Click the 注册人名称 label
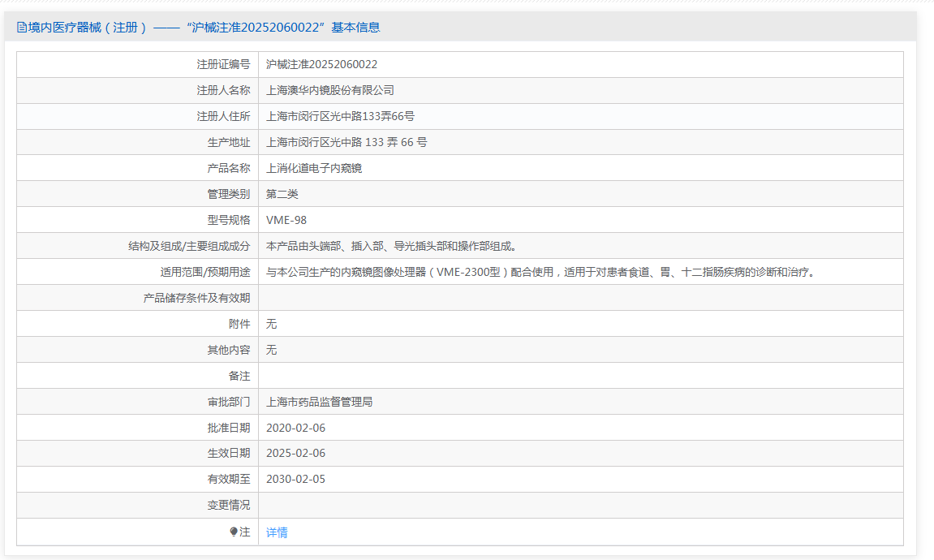The image size is (934, 560). click(x=223, y=91)
